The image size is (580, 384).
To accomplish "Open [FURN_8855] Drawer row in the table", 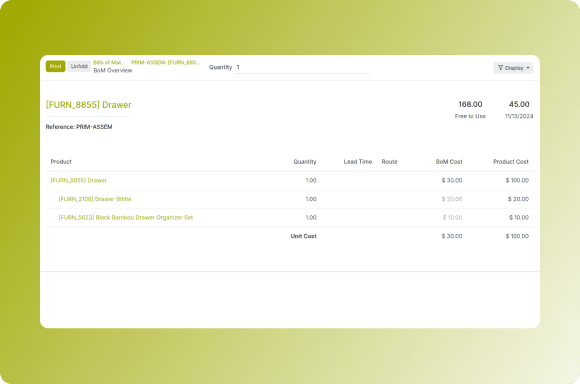I will tap(78, 180).
